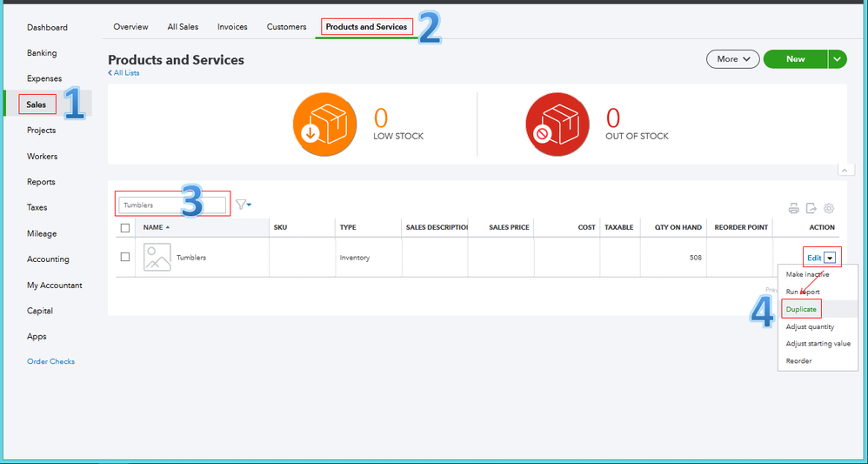The image size is (868, 464).
Task: Open the table settings gear icon
Action: pos(829,208)
